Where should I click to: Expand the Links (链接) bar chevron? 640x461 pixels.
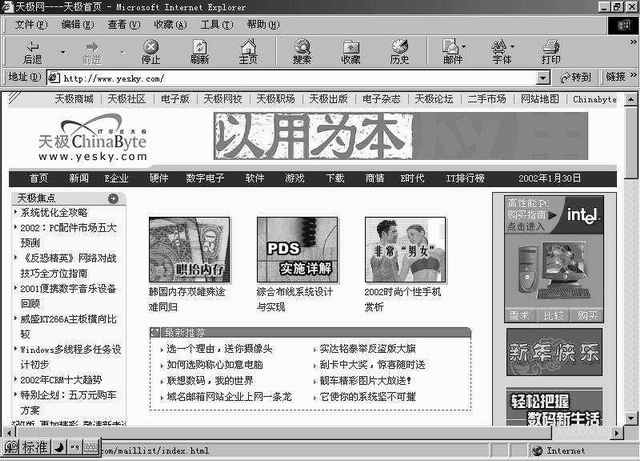[633, 75]
